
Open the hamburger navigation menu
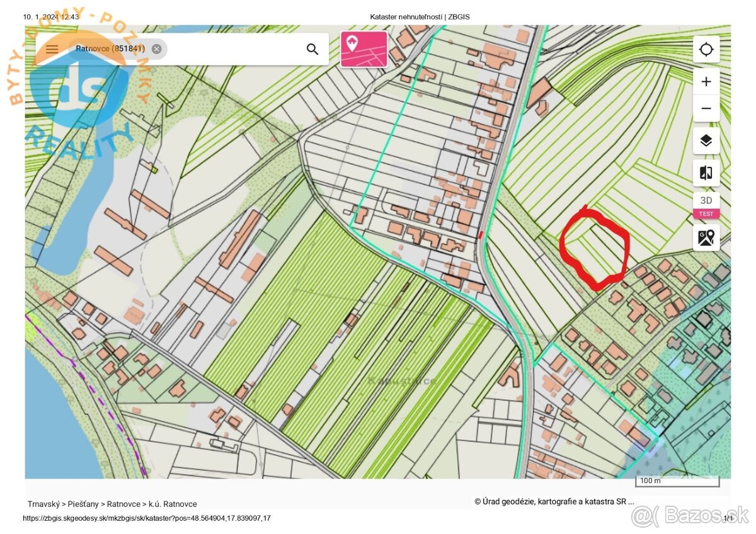click(52, 48)
